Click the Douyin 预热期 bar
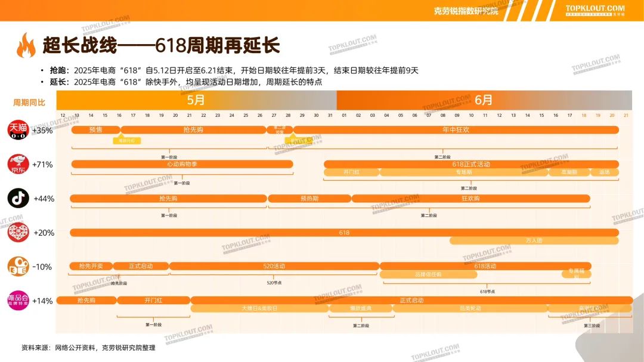Image resolution: width=644 pixels, height=362 pixels. [309, 199]
